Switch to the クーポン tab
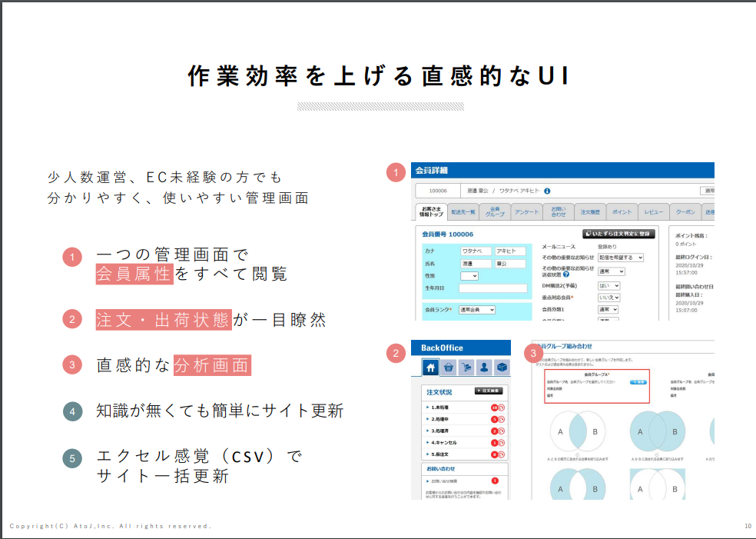This screenshot has height=539, width=756. (x=685, y=212)
